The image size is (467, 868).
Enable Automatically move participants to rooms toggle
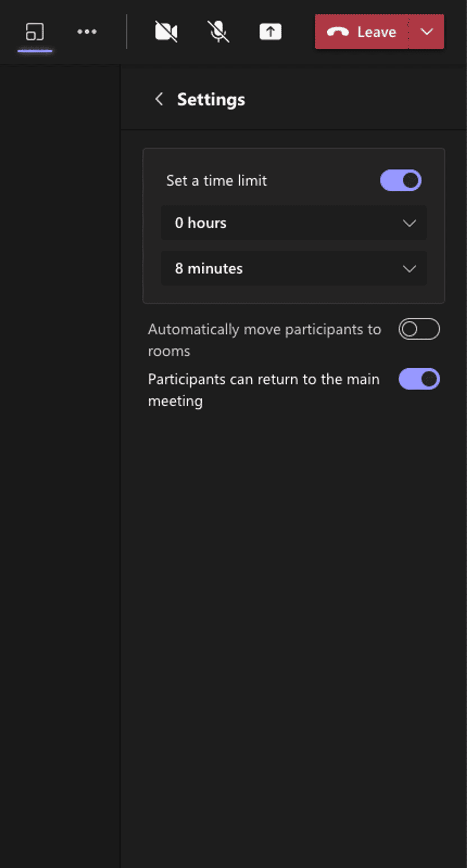(419, 329)
